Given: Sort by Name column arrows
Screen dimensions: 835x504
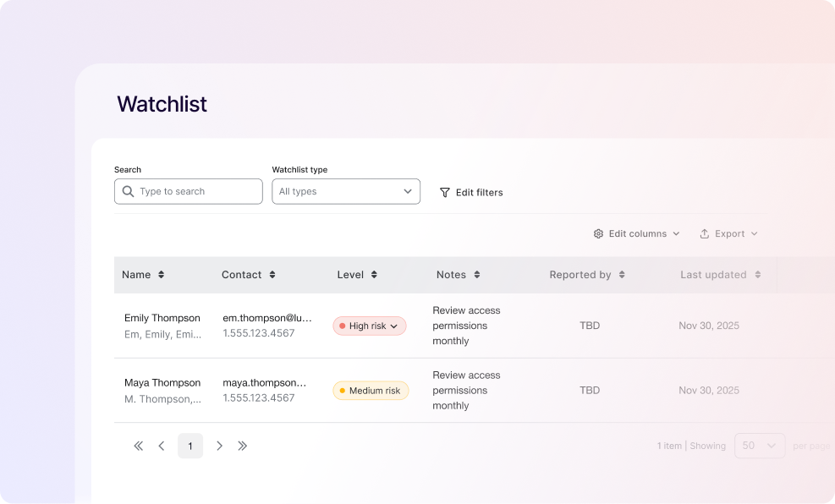Looking at the screenshot, I should click(161, 275).
